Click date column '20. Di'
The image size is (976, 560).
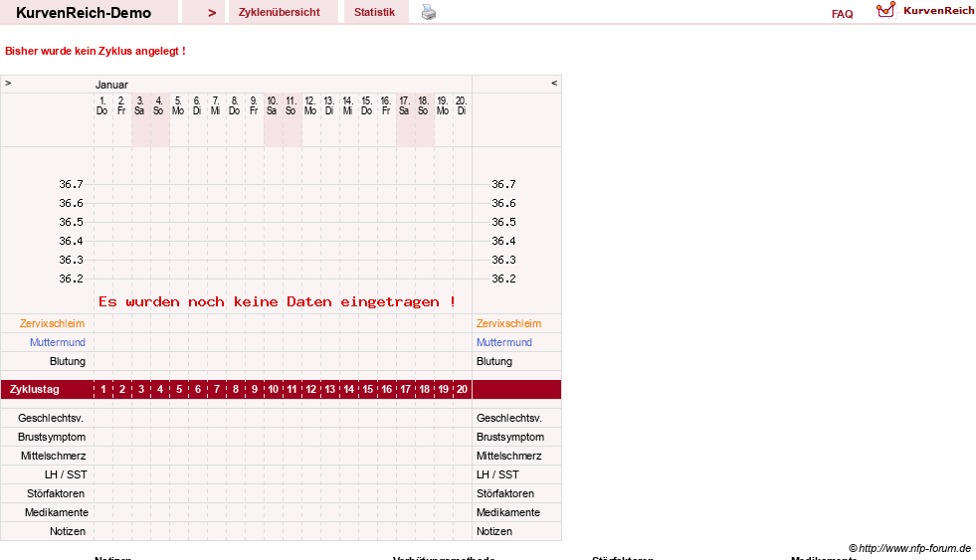[462, 105]
